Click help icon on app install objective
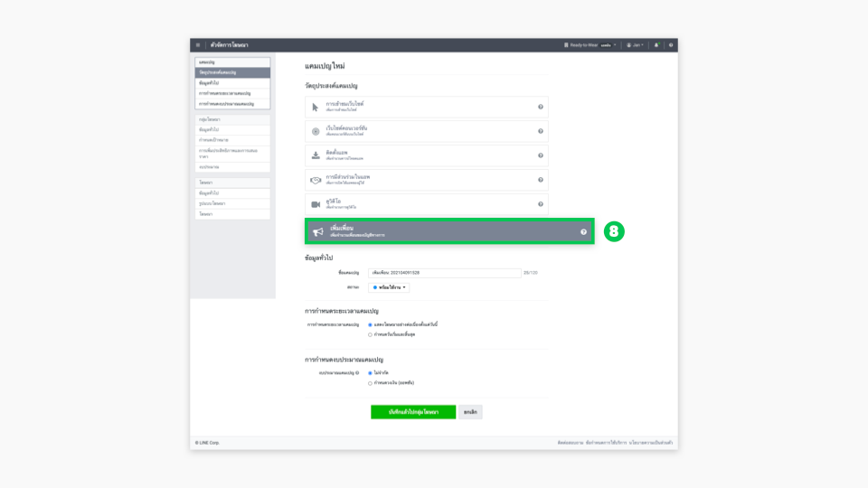868x488 pixels. 541,155
